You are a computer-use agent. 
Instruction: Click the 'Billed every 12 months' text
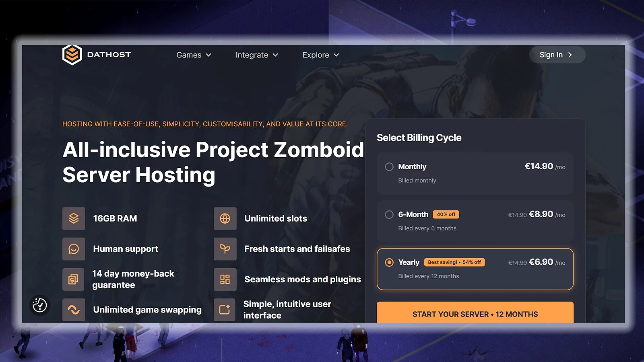(429, 276)
